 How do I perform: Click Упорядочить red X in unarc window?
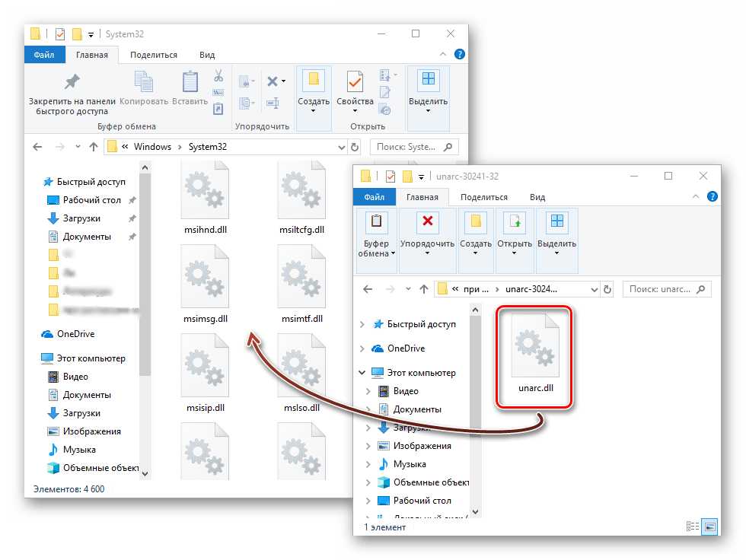(427, 221)
